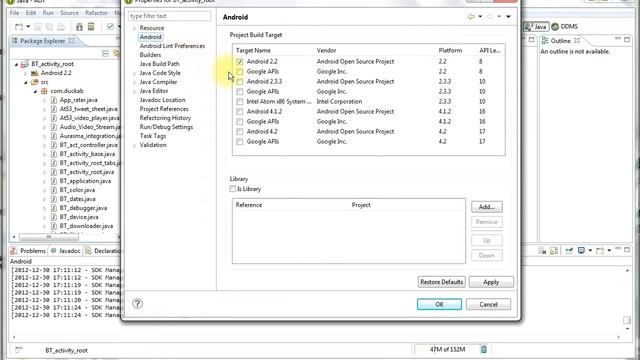This screenshot has width=640, height=360.
Task: Open the Source menu
Action: click(x=69, y=13)
